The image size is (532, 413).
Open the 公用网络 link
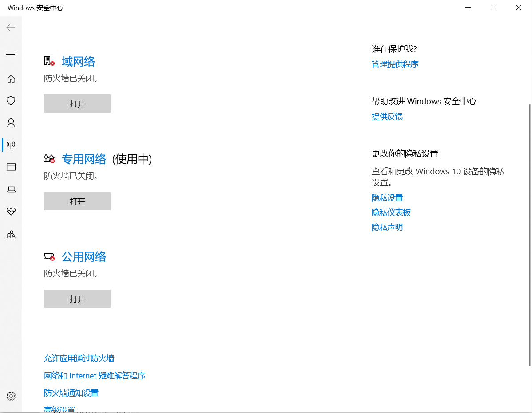(84, 256)
